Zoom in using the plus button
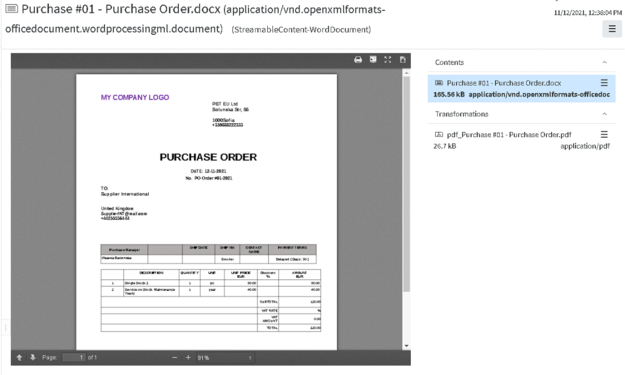 pos(188,357)
